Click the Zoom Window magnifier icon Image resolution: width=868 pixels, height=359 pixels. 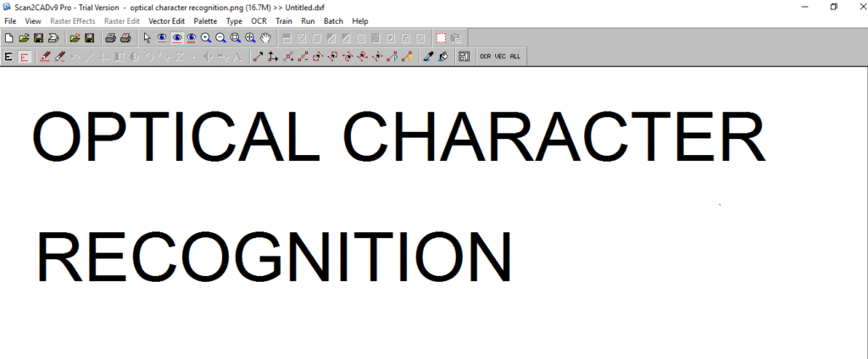236,38
